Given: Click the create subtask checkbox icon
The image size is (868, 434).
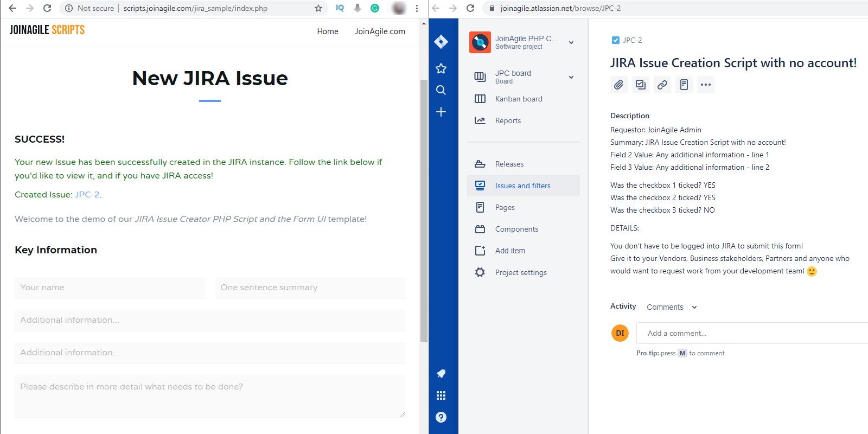Looking at the screenshot, I should coord(641,85).
